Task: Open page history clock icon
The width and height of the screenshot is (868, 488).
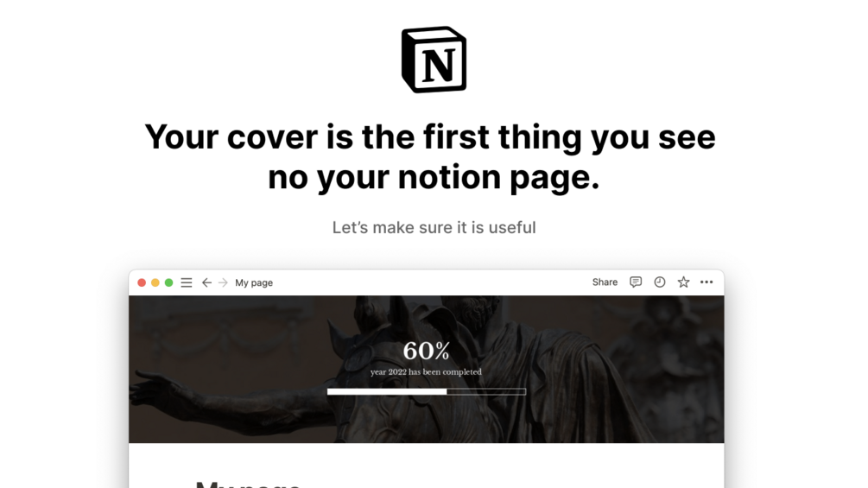Action: tap(659, 282)
